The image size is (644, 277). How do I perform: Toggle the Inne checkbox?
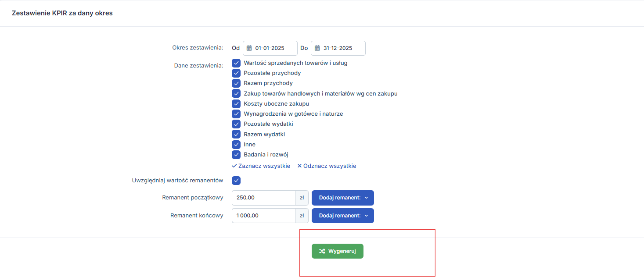pos(236,145)
